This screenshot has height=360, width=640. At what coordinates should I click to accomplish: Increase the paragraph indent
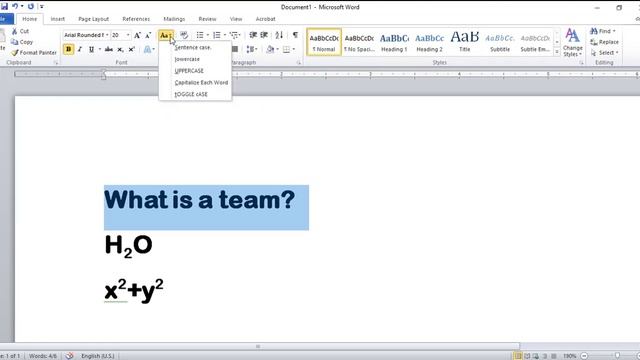(x=264, y=35)
